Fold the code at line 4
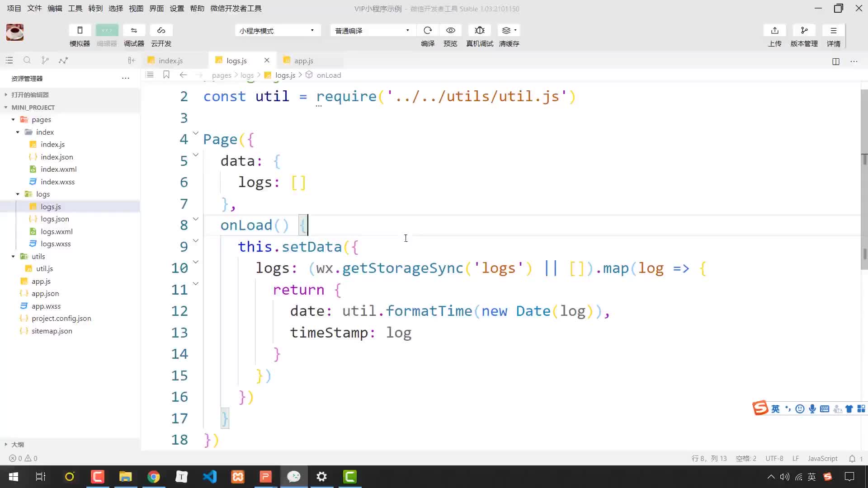This screenshot has width=868, height=488. tap(196, 133)
